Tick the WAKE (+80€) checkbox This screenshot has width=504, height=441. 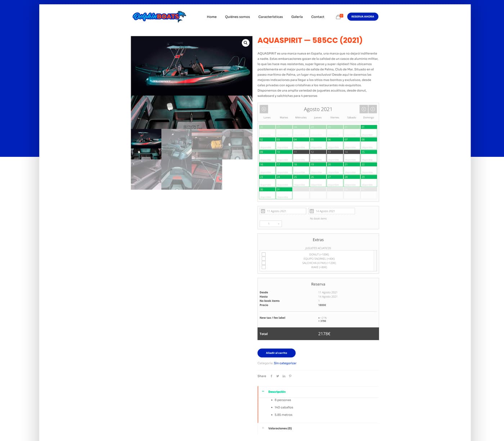coord(264,267)
